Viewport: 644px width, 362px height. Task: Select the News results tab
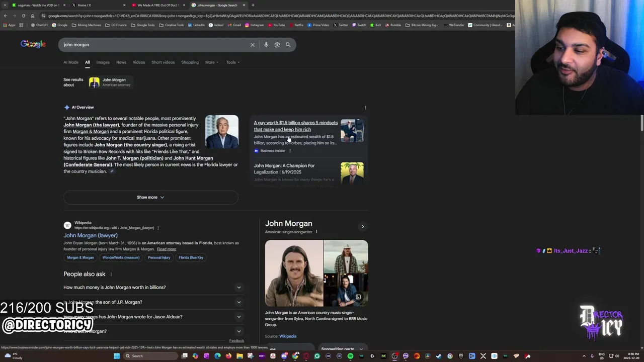click(121, 62)
